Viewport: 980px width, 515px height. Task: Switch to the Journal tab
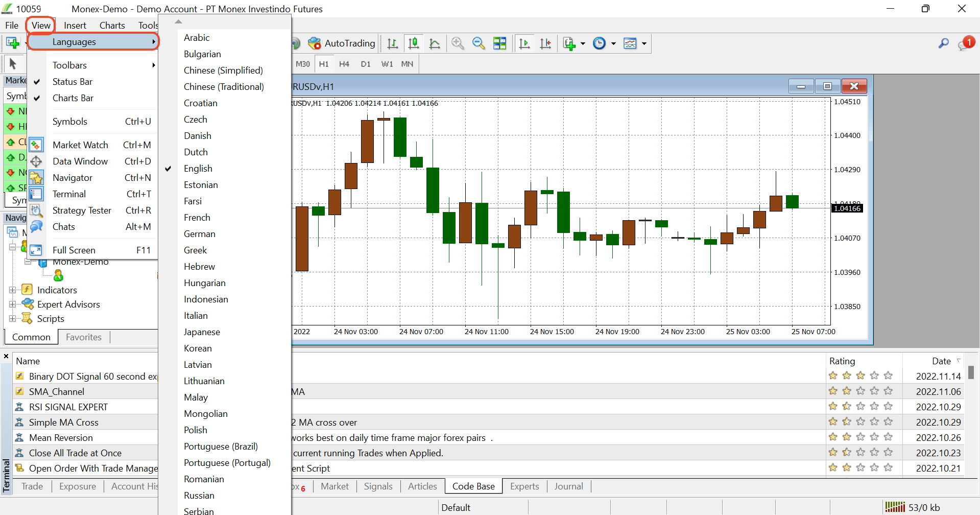click(568, 486)
